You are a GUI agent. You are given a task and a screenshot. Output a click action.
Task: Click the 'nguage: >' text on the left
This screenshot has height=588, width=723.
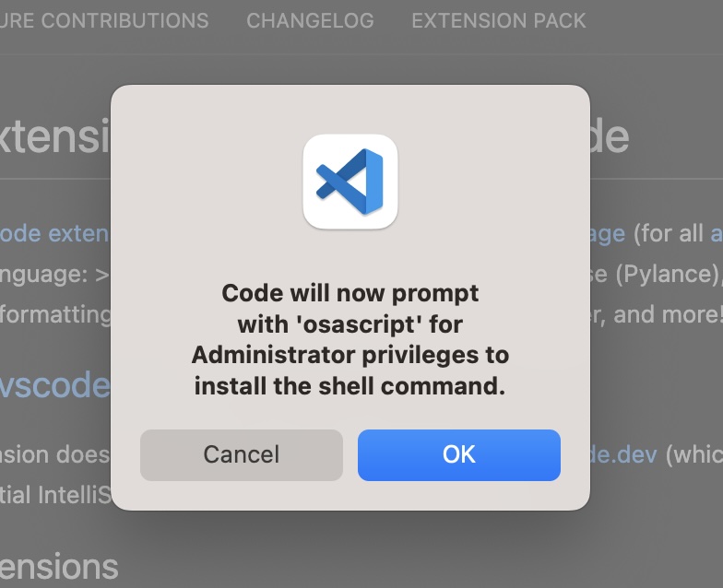tap(54, 275)
